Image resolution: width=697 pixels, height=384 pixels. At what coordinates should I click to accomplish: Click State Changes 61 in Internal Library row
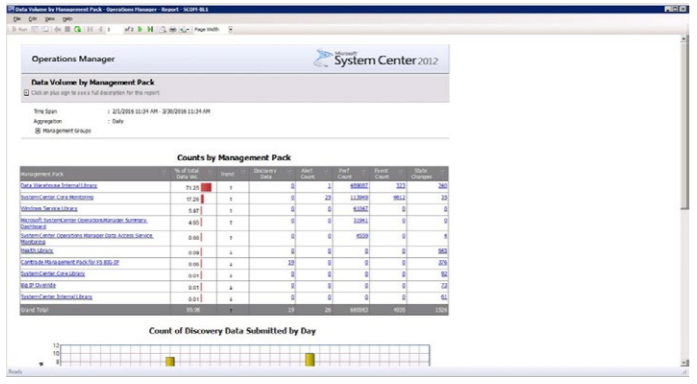click(444, 297)
